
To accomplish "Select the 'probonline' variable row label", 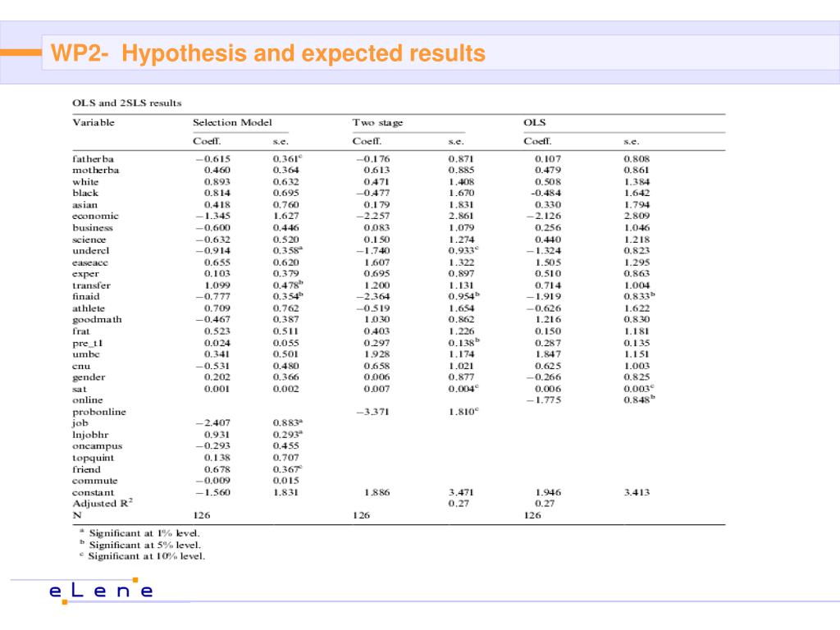I will click(99, 413).
